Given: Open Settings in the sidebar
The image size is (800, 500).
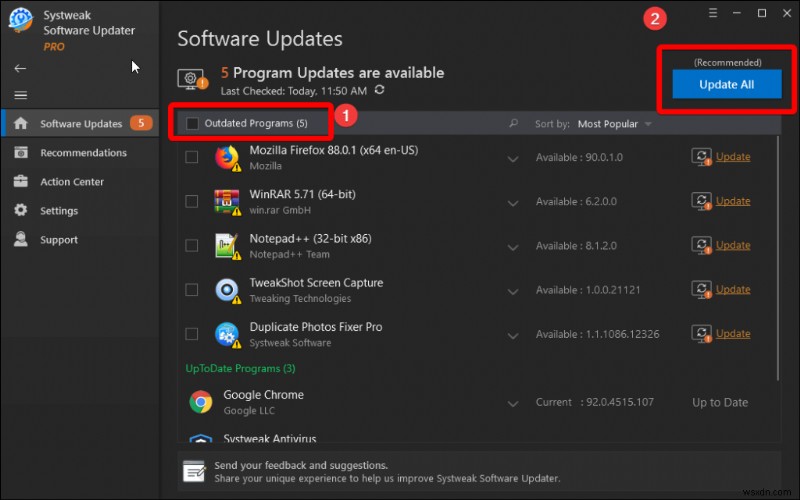Looking at the screenshot, I should click(81, 210).
